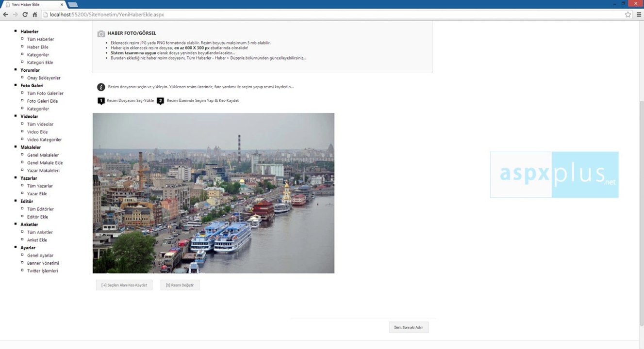
Task: Click the Makaleler section heading
Action: 31,147
